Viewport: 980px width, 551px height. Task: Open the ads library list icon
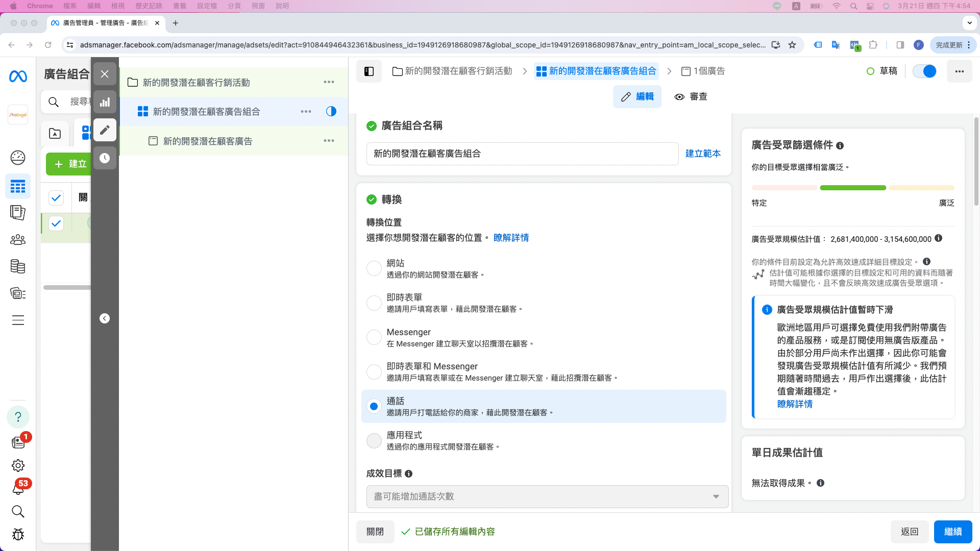coord(18,293)
